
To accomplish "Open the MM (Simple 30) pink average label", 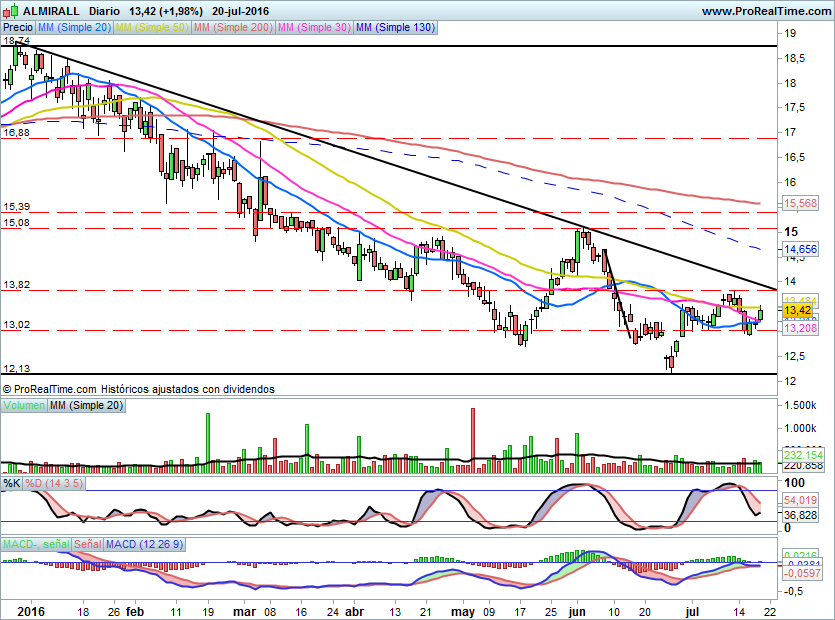I will (x=314, y=27).
